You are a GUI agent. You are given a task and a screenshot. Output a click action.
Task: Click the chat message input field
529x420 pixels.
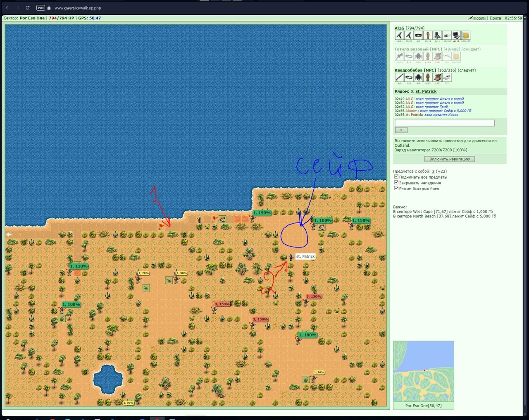coord(445,123)
